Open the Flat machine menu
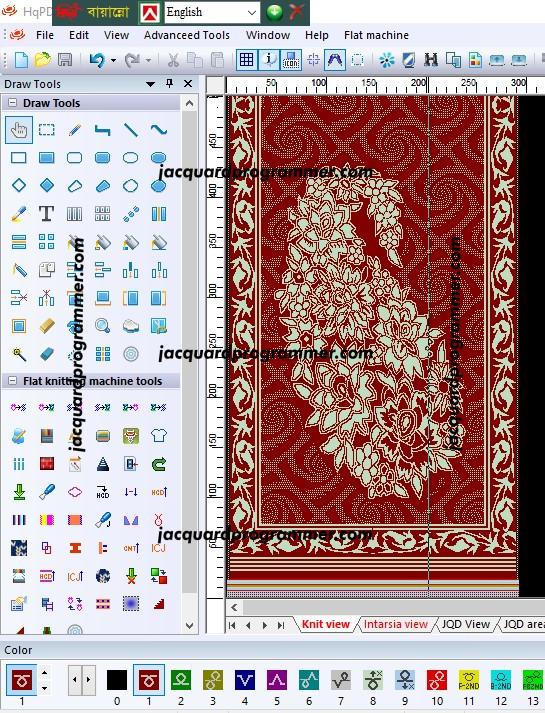The image size is (545, 713). 376,35
